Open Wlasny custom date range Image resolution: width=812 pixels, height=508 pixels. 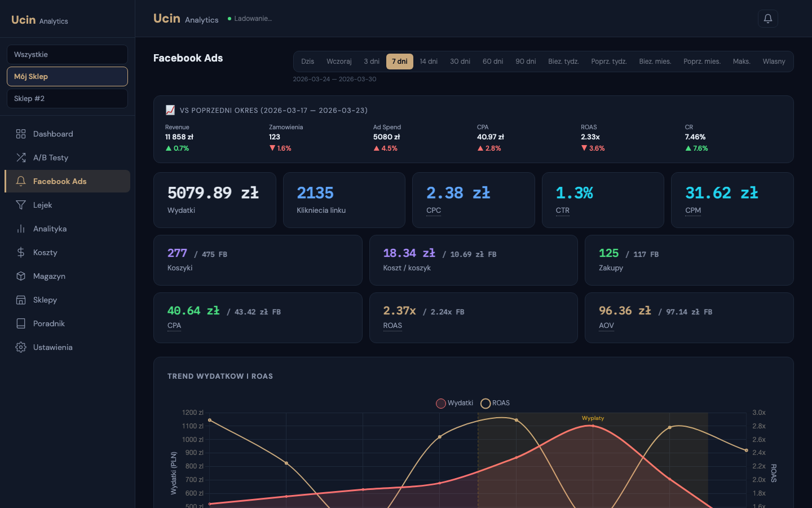pyautogui.click(x=774, y=62)
